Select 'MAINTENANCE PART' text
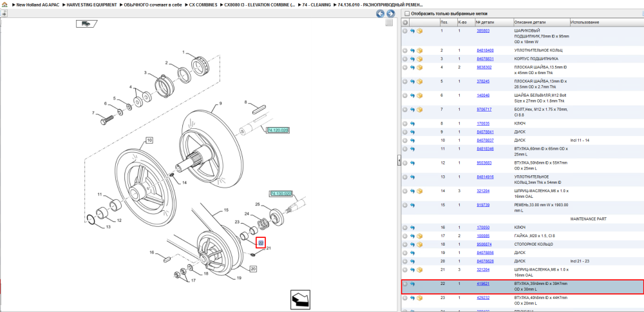This screenshot has width=644, height=312. [589, 219]
